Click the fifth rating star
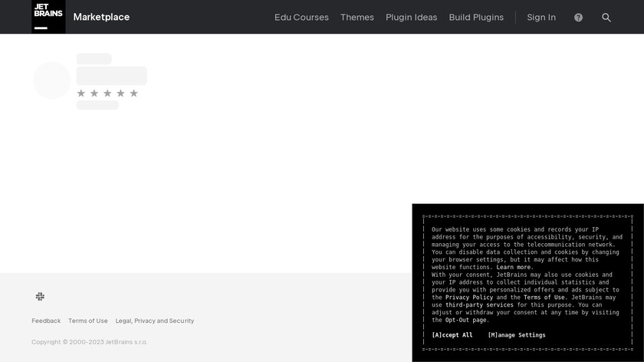The width and height of the screenshot is (644, 362). pos(133,93)
